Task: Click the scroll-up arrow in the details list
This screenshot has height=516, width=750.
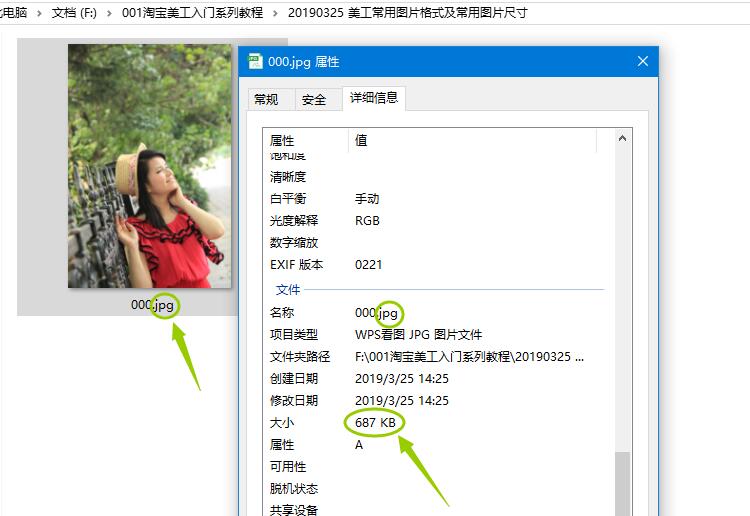Action: (622, 139)
